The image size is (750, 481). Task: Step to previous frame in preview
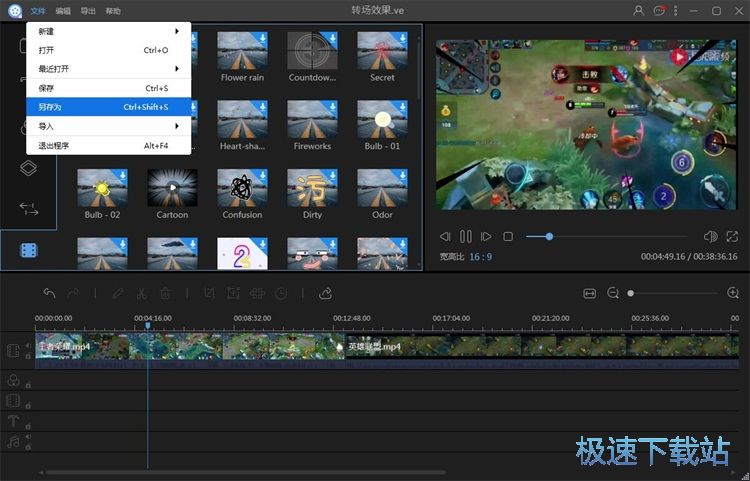445,236
